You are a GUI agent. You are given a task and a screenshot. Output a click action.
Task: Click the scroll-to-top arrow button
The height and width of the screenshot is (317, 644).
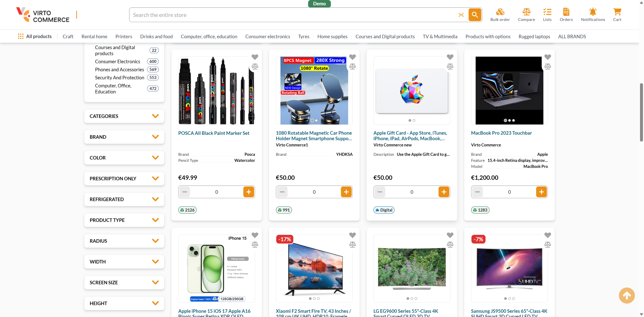click(627, 295)
